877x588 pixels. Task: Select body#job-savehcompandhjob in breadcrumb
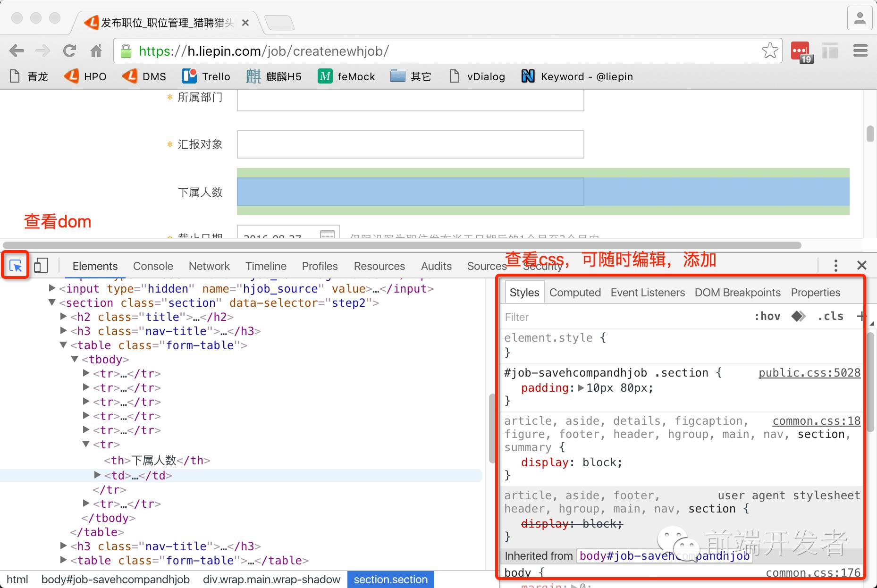click(116, 580)
